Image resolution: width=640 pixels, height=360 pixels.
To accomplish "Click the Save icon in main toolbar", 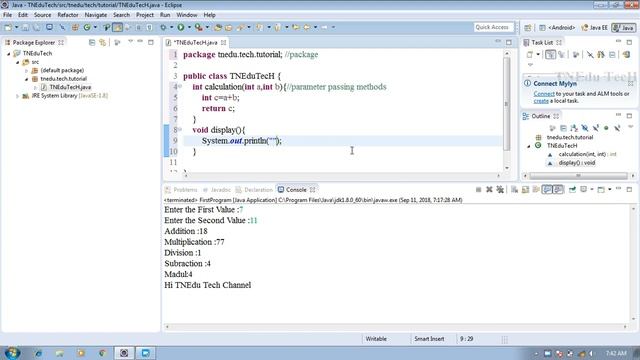I will 25,27.
